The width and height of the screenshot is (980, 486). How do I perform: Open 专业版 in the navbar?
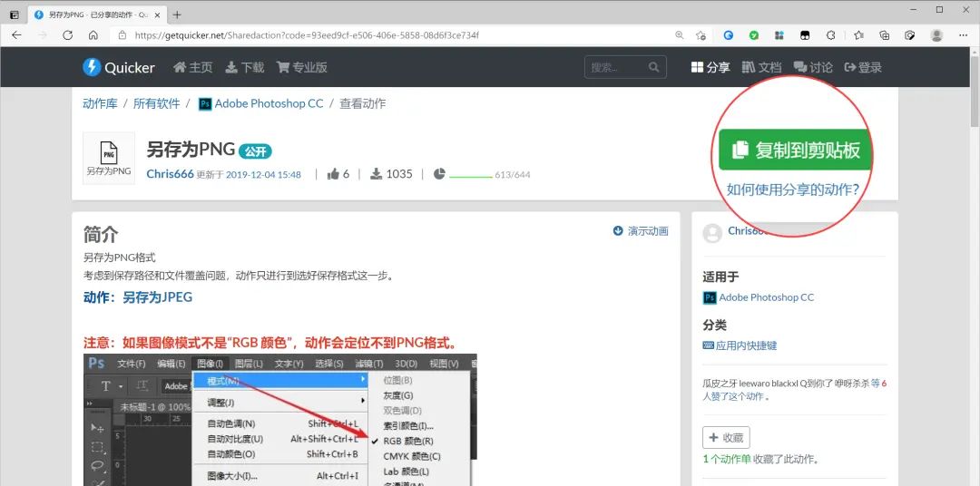(x=302, y=67)
